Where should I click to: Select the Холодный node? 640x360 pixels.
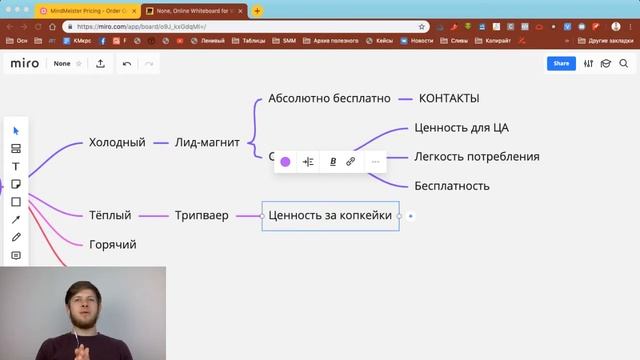coord(117,142)
